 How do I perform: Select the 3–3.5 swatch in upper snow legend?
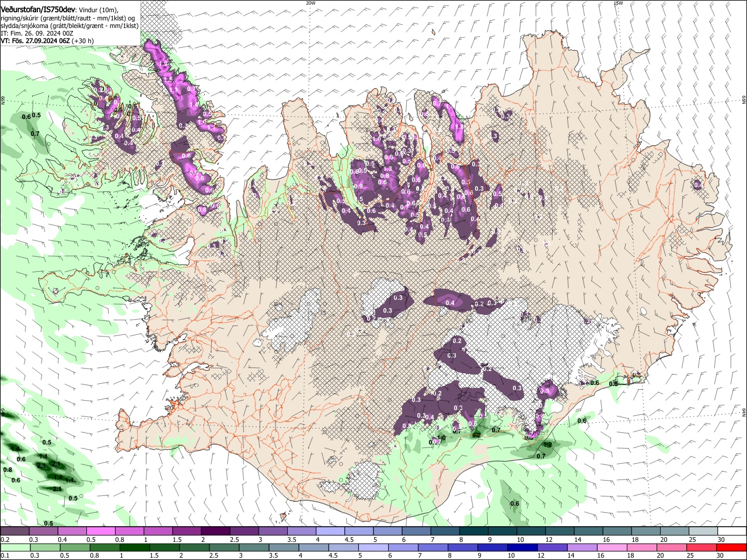[x=273, y=531]
